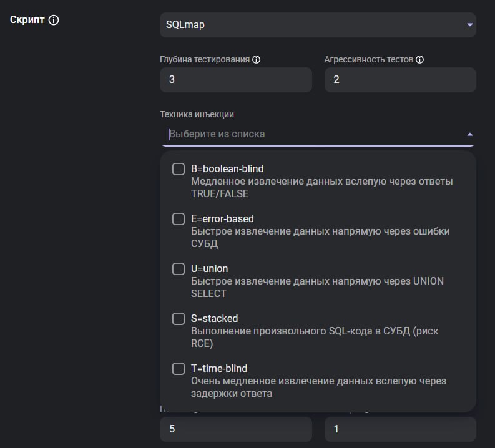
Task: Open info tooltip next to Скрипт label
Action: (54, 20)
